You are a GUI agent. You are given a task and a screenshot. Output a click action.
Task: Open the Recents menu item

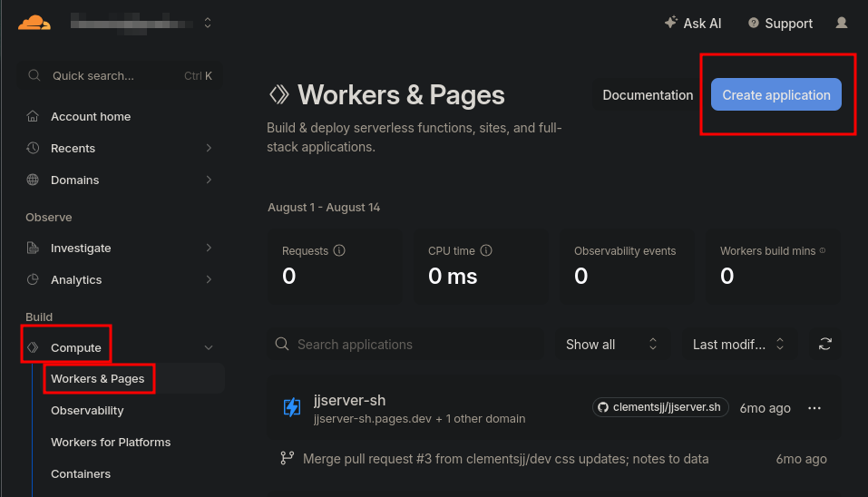(x=73, y=149)
